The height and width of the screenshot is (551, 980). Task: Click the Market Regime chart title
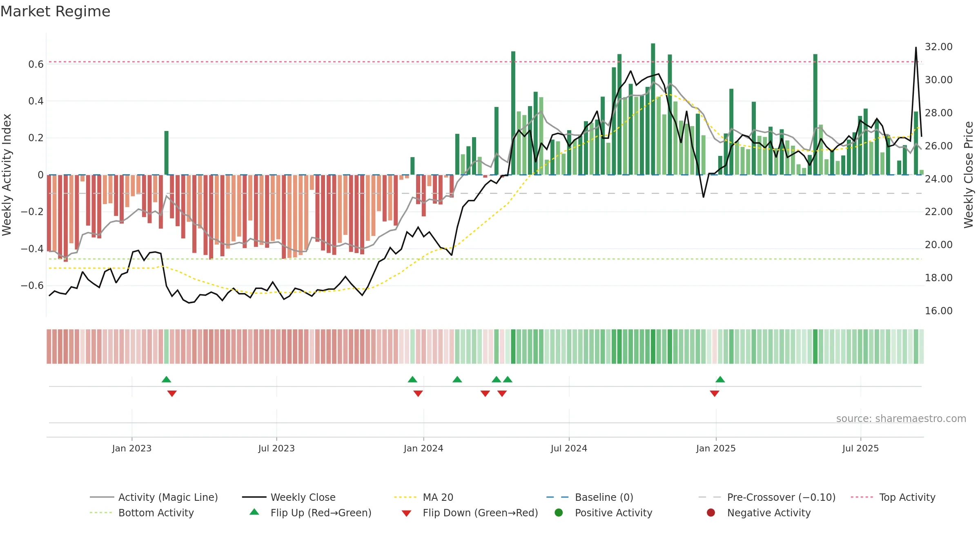(x=55, y=11)
